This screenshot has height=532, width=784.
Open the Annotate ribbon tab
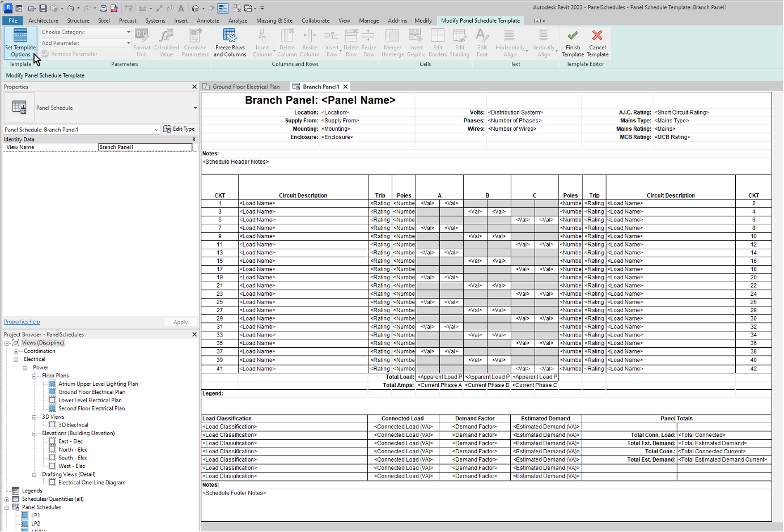click(208, 20)
